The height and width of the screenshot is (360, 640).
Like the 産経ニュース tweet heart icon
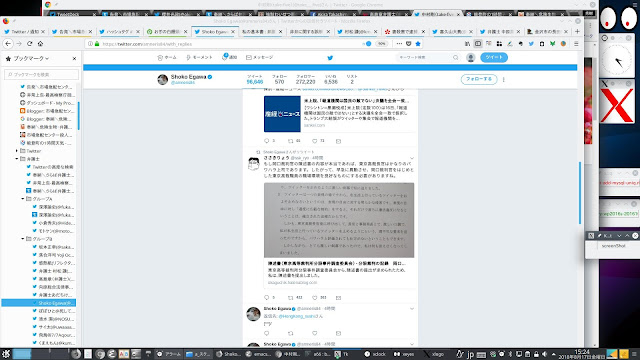[x=315, y=141]
